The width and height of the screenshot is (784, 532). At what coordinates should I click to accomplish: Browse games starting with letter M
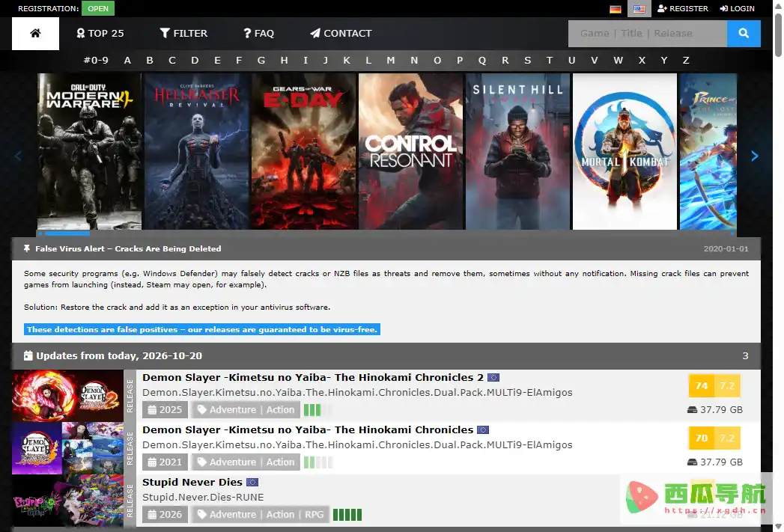(390, 61)
